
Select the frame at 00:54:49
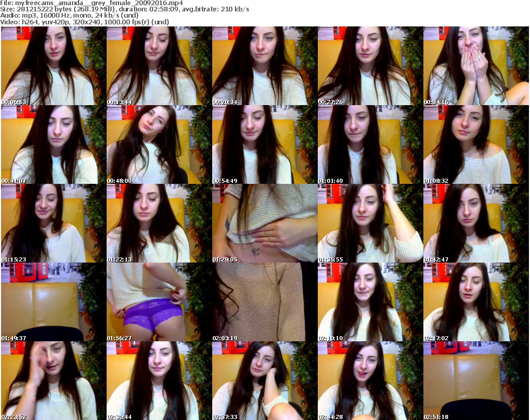(264, 144)
